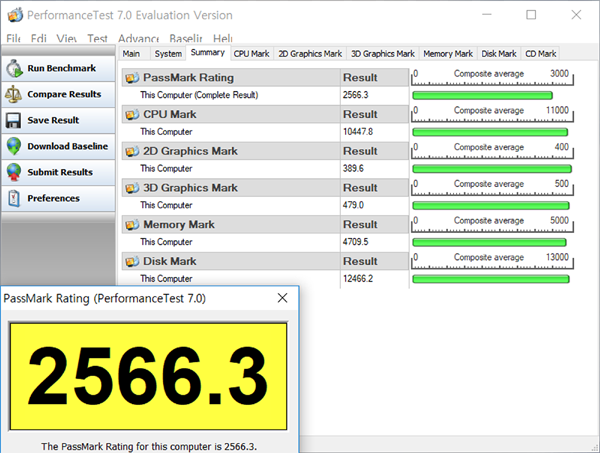Click the CPU Mark green result bar
Screen dimensions: 600x453
pyautogui.click(x=490, y=132)
